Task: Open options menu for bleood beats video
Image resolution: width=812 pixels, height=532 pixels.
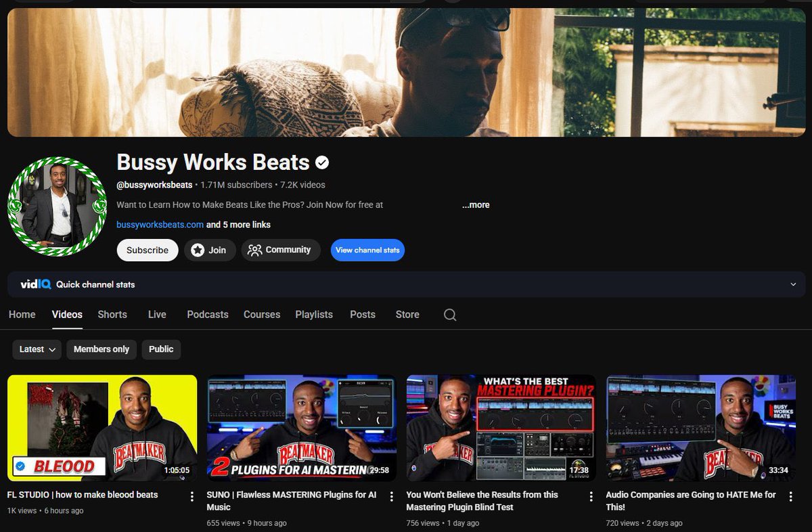Action: click(192, 496)
